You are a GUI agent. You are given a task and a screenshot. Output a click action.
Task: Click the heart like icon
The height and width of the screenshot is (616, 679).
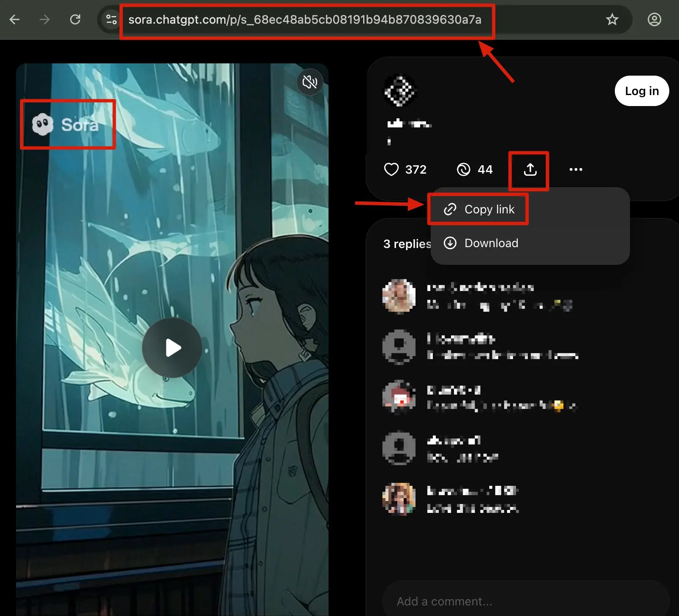pyautogui.click(x=391, y=169)
